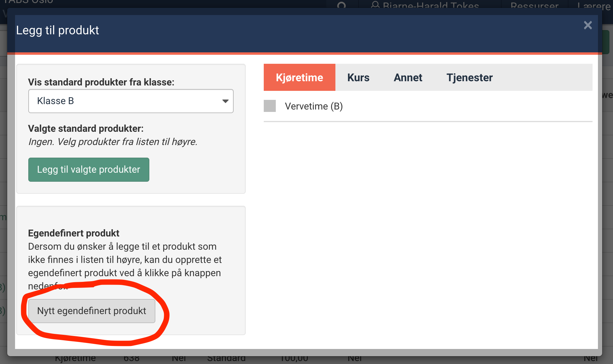Open Lærere menu in background page
The image size is (613, 364).
[x=594, y=6]
